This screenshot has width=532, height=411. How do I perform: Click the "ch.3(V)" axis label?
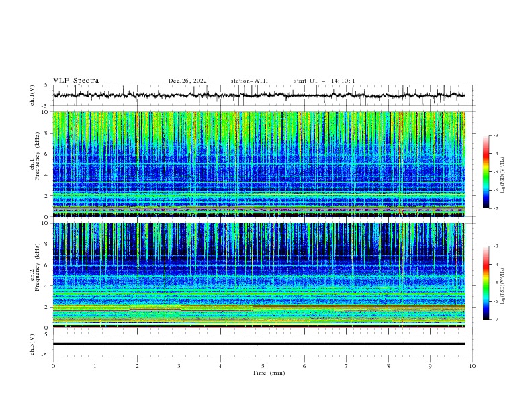[x=32, y=345]
